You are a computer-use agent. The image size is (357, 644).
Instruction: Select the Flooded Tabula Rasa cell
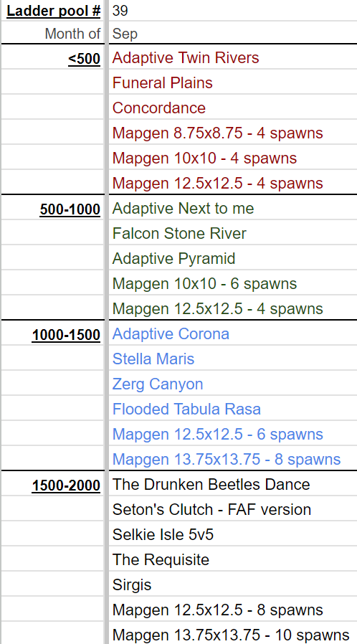point(233,409)
